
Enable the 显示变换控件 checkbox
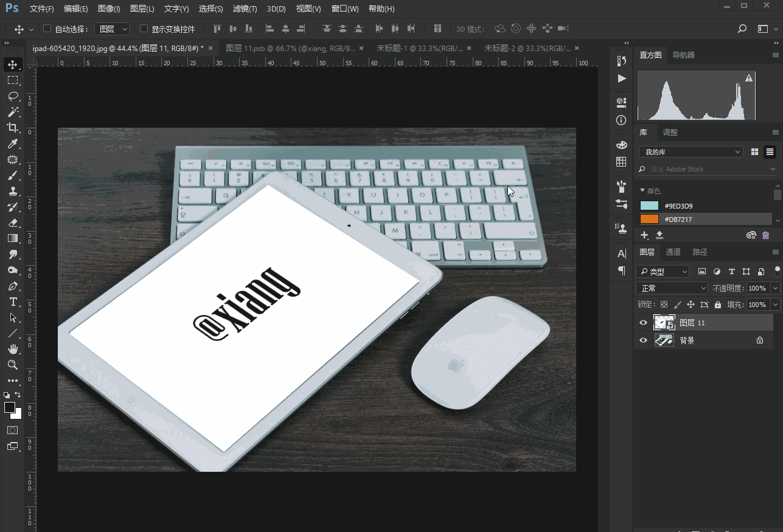point(144,29)
